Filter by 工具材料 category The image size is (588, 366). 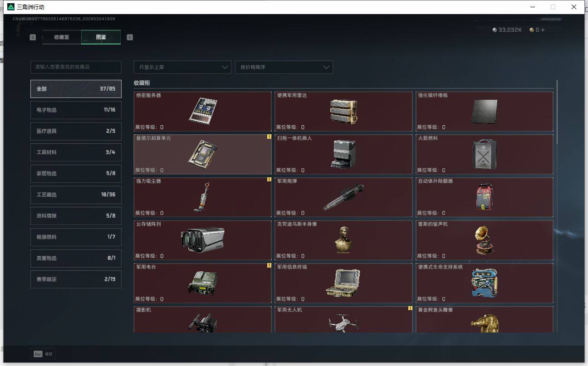pos(76,152)
